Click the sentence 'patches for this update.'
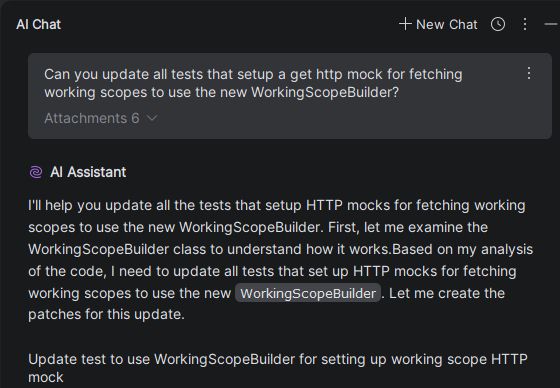Viewport: 560px width, 388px height. tap(106, 314)
